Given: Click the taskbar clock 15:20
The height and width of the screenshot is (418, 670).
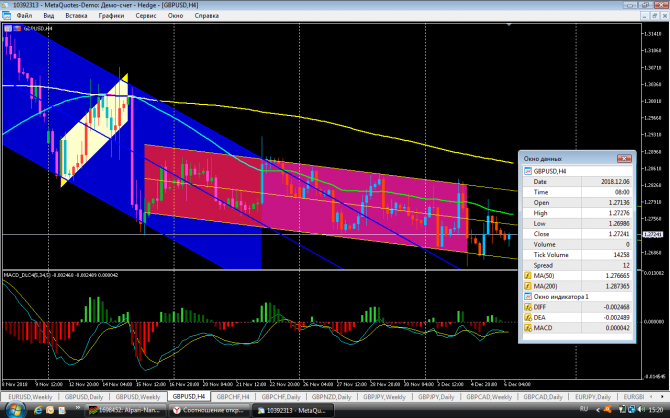Looking at the screenshot, I should (656, 410).
